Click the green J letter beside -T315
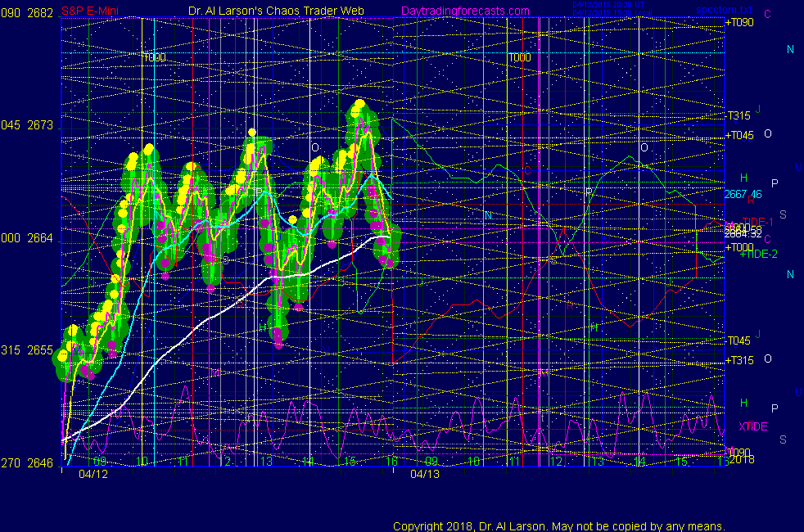Viewport: 804px width, 532px height. point(758,109)
